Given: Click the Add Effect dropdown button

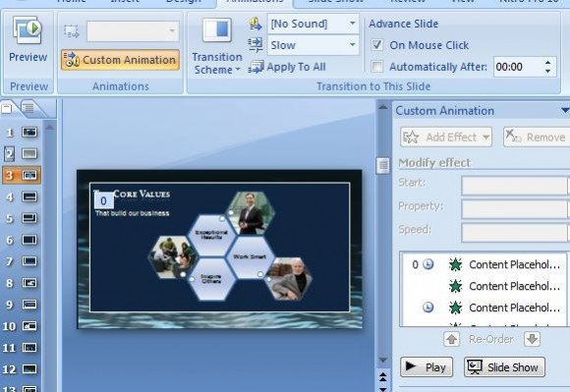Looking at the screenshot, I should (446, 137).
